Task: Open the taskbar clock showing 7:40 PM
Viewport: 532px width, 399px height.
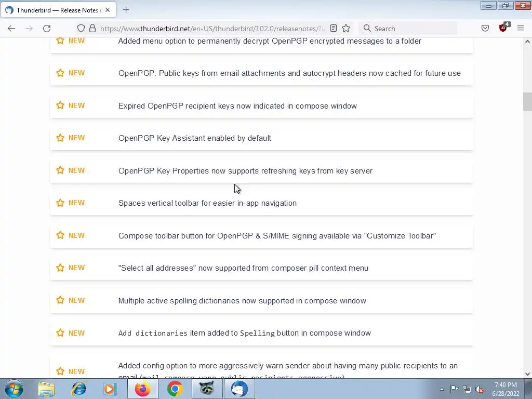Action: 506,389
